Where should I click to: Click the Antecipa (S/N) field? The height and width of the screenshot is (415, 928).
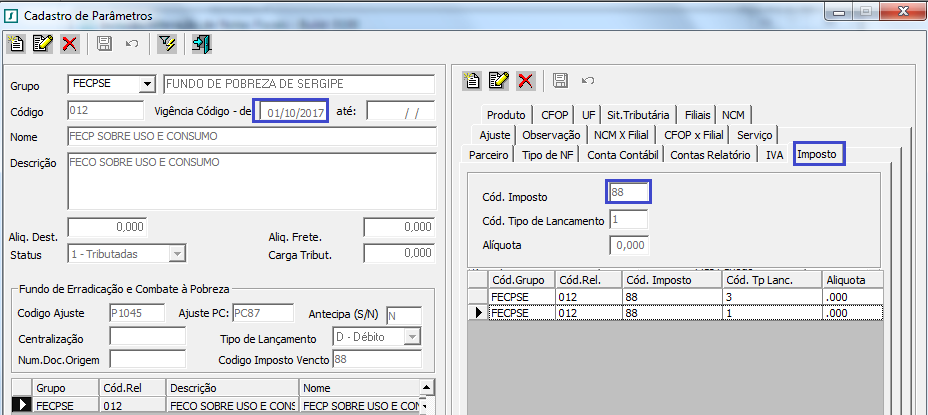404,316
